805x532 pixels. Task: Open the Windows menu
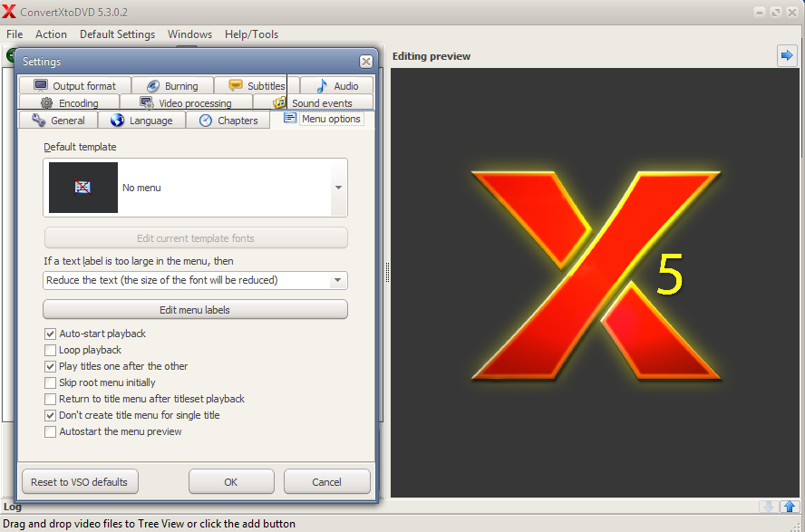[189, 34]
